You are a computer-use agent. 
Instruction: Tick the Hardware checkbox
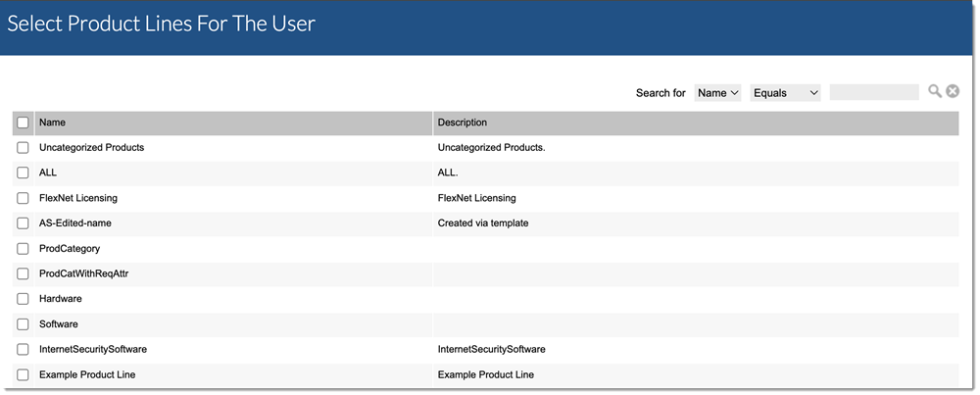pyautogui.click(x=24, y=299)
